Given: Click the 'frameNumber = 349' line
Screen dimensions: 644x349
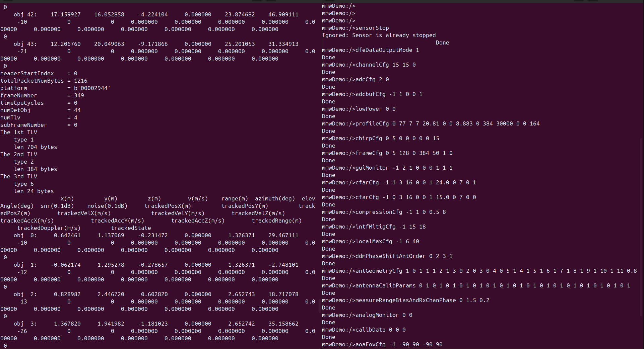Looking at the screenshot, I should [42, 96].
